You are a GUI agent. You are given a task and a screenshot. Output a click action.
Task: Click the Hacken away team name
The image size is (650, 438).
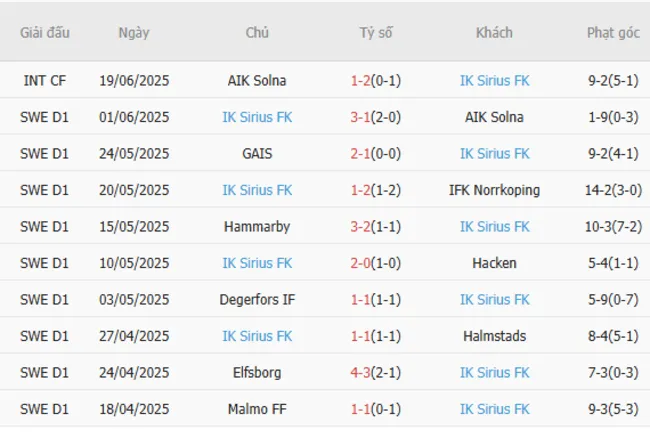click(x=495, y=263)
